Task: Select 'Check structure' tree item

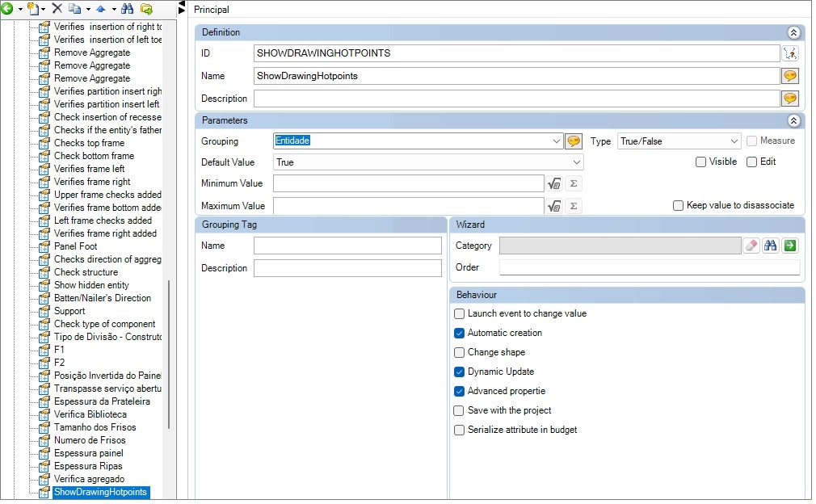Action: (86, 272)
